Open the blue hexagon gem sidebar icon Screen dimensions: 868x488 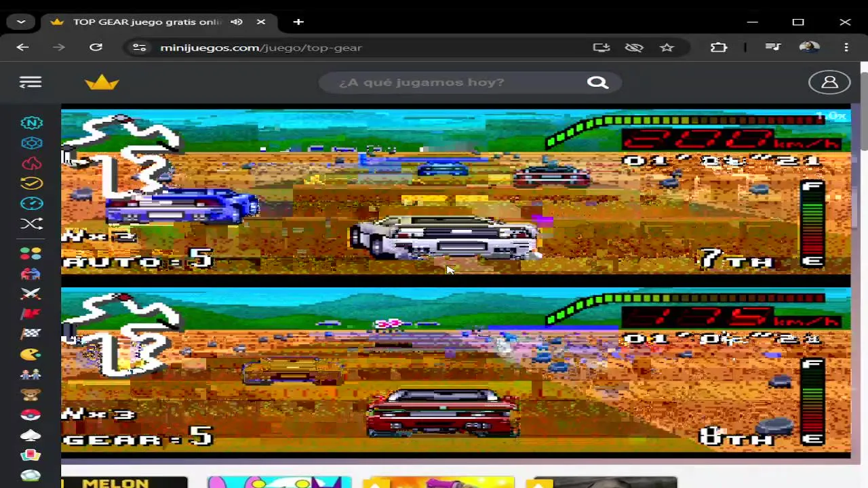click(x=31, y=143)
